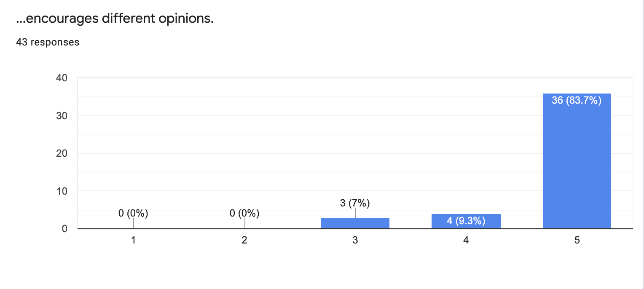Viewport: 644px width, 289px height.
Task: Click x-axis label '4'
Action: coord(466,241)
